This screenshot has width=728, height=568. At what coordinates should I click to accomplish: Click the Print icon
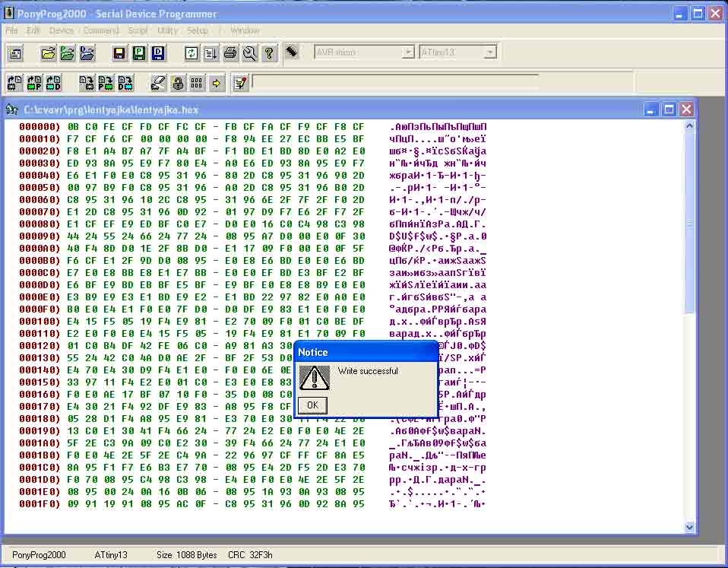click(230, 53)
